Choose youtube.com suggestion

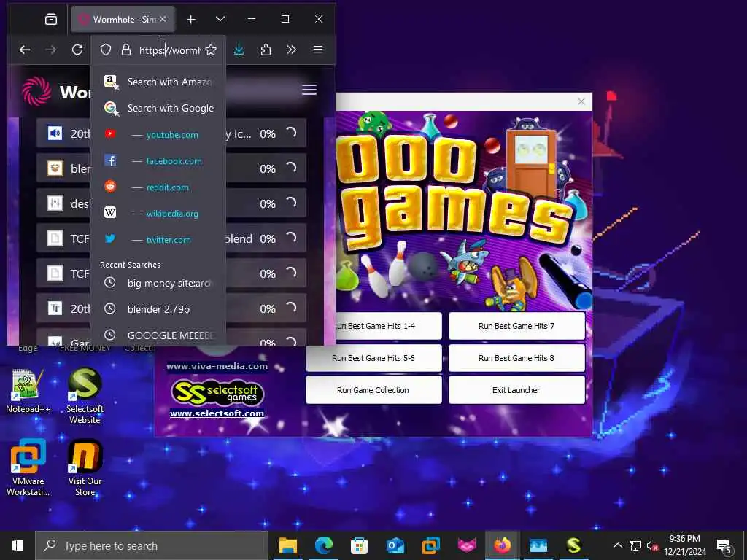click(158, 135)
